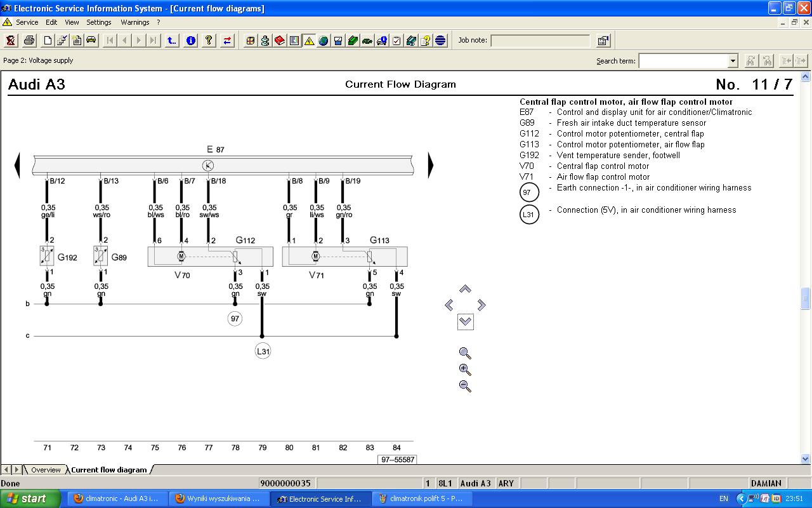Select the Current flow diagram tab
Viewport: 812px width, 508px height.
click(108, 470)
